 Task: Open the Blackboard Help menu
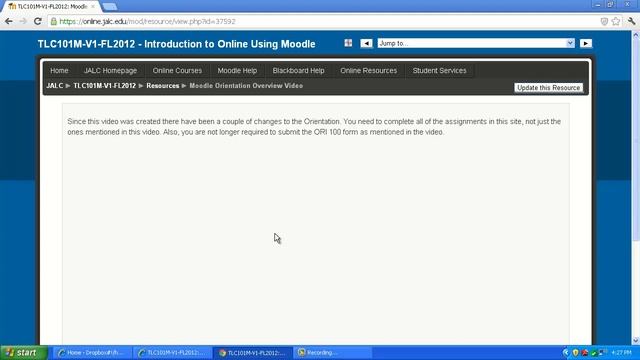click(x=298, y=71)
